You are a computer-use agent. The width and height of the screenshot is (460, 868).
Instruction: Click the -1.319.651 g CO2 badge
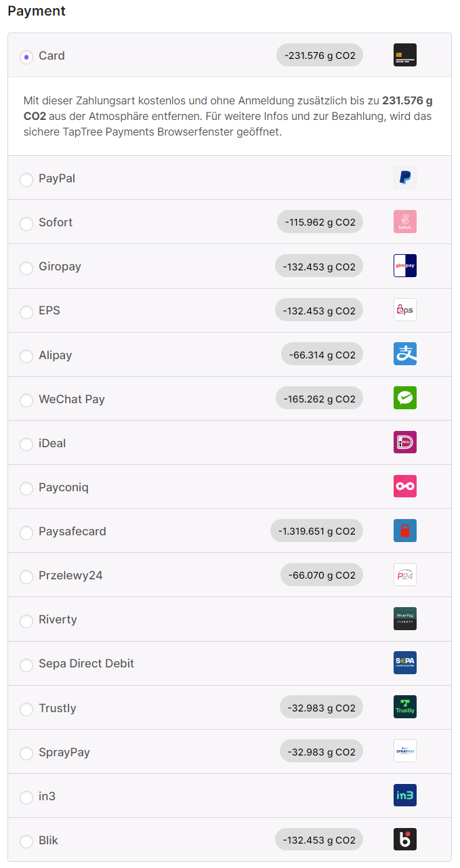coord(316,531)
